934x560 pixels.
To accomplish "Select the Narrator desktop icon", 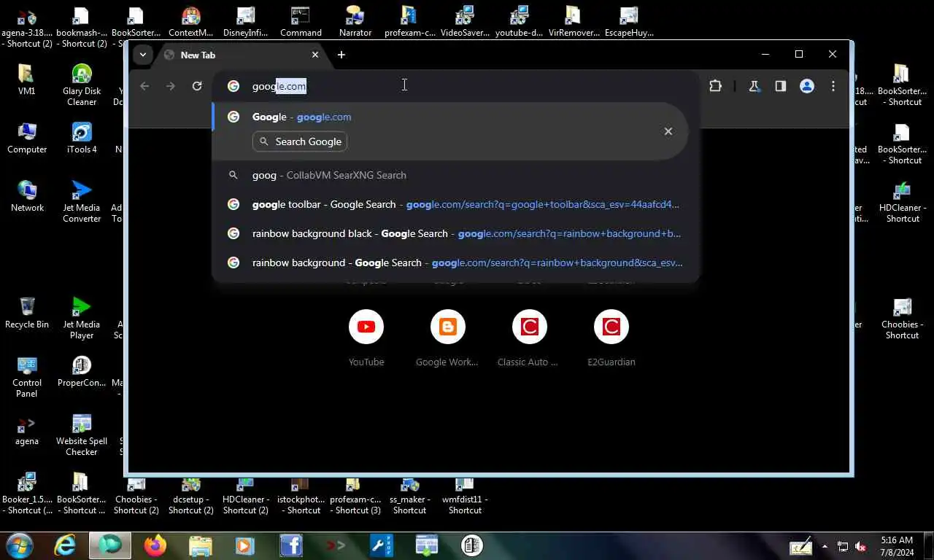I will click(355, 22).
